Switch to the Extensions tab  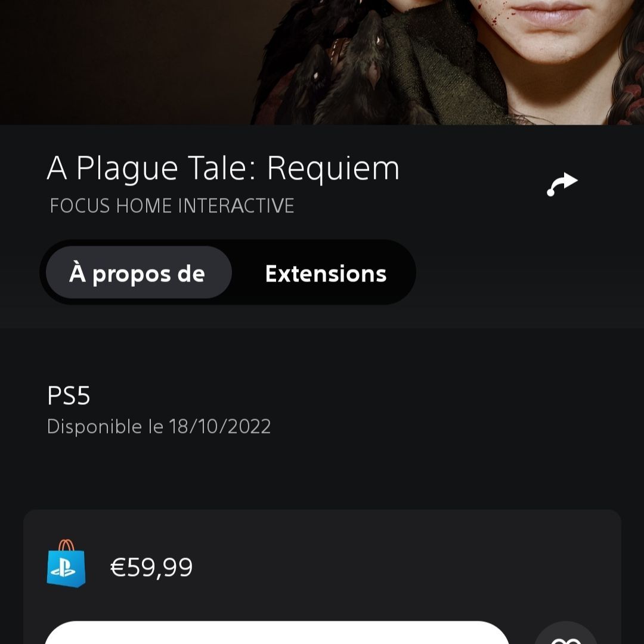tap(326, 273)
